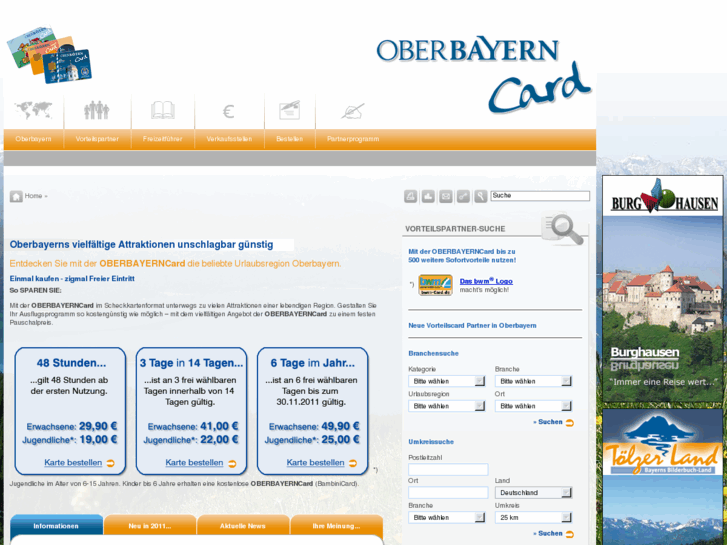Open the Partnerprogramm menu item
The image size is (727, 545).
pyautogui.click(x=353, y=139)
